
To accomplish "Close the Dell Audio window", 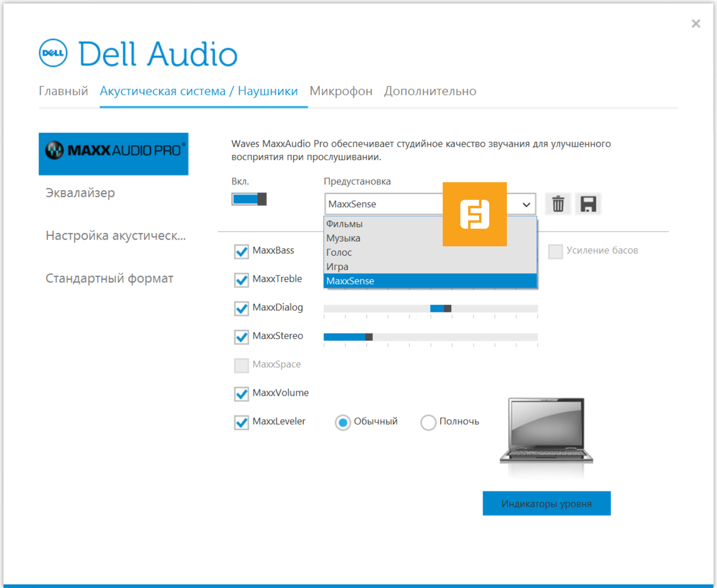I will tap(696, 23).
